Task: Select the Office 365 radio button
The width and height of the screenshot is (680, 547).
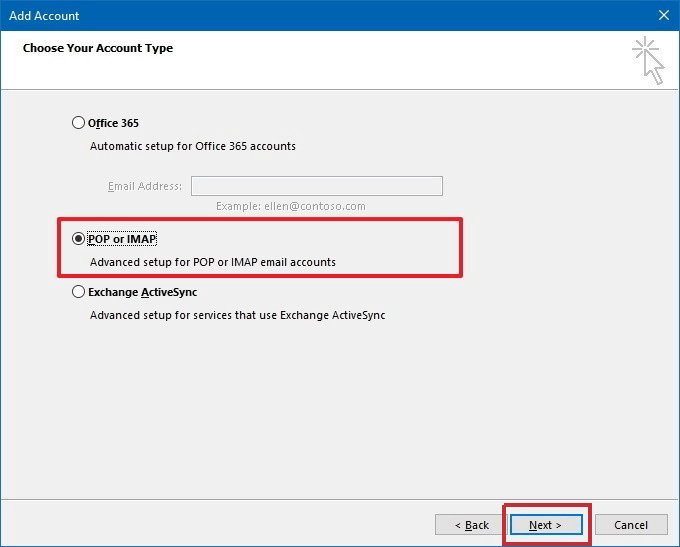Action: pyautogui.click(x=79, y=123)
